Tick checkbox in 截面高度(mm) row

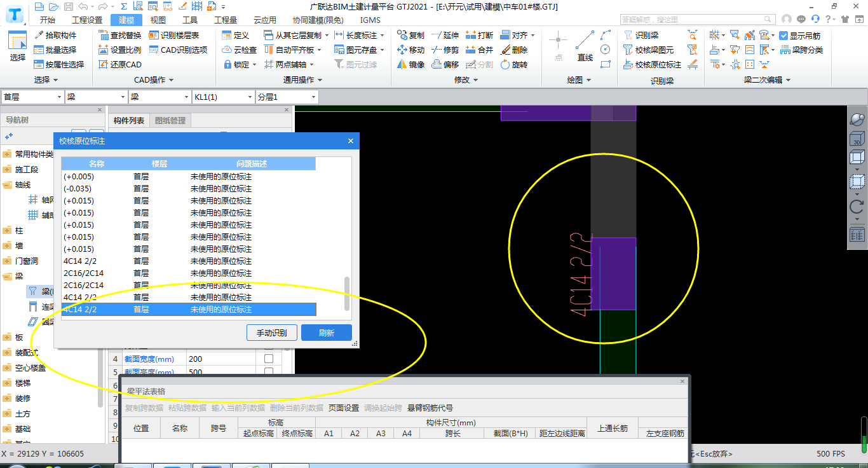pyautogui.click(x=268, y=372)
